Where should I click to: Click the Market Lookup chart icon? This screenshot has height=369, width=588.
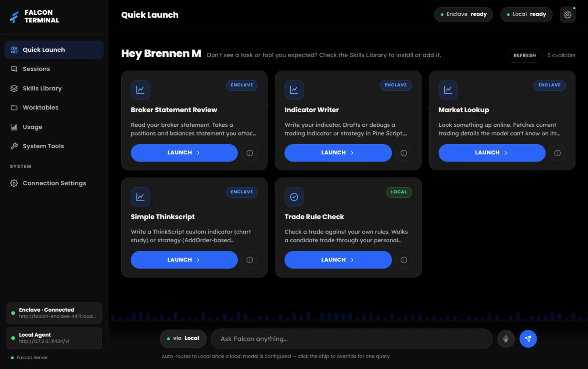(448, 90)
